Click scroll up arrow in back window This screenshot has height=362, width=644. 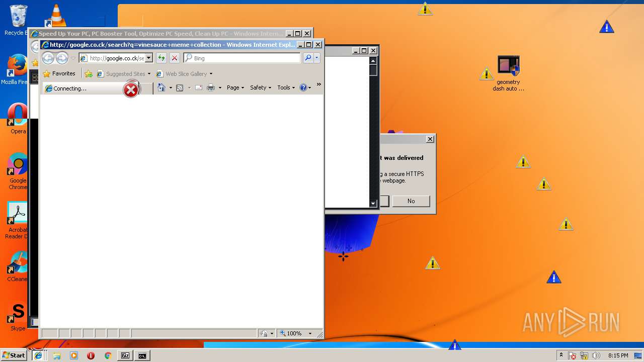pos(373,61)
